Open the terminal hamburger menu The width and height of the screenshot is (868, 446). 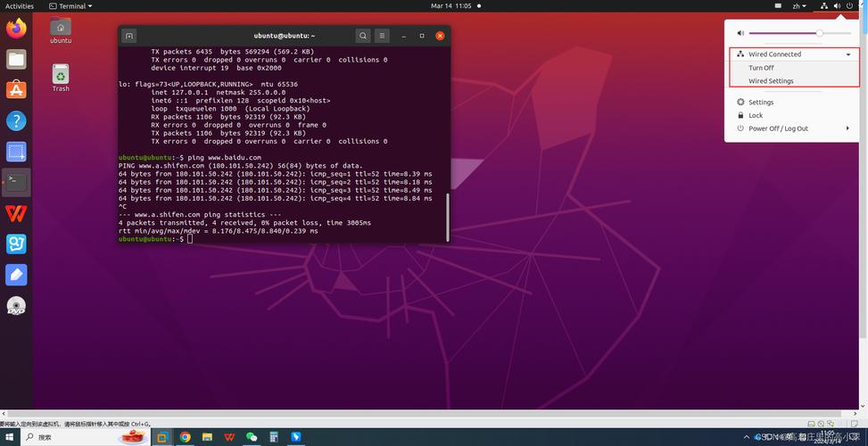383,36
